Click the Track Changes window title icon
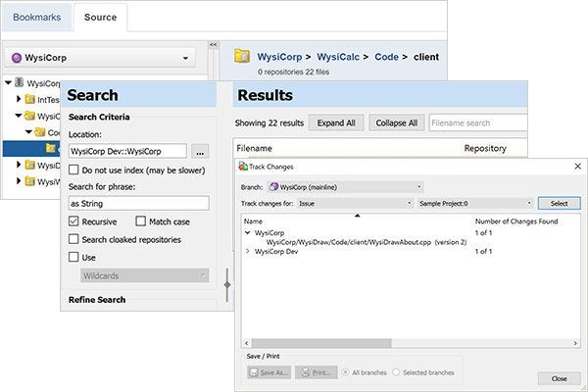The height and width of the screenshot is (392, 588). [x=243, y=167]
